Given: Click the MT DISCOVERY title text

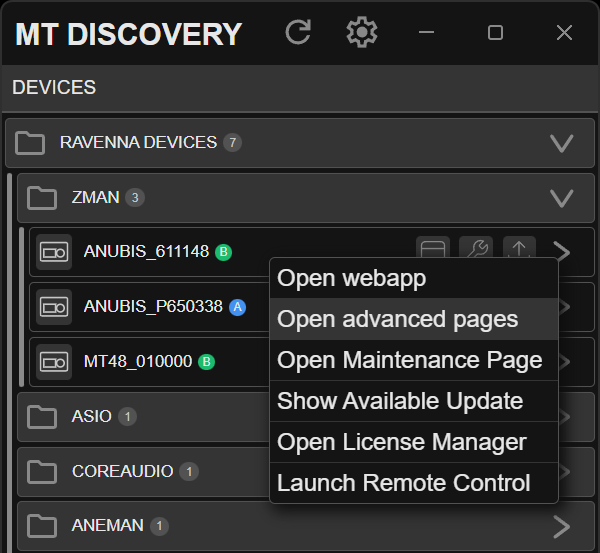Looking at the screenshot, I should (x=128, y=34).
